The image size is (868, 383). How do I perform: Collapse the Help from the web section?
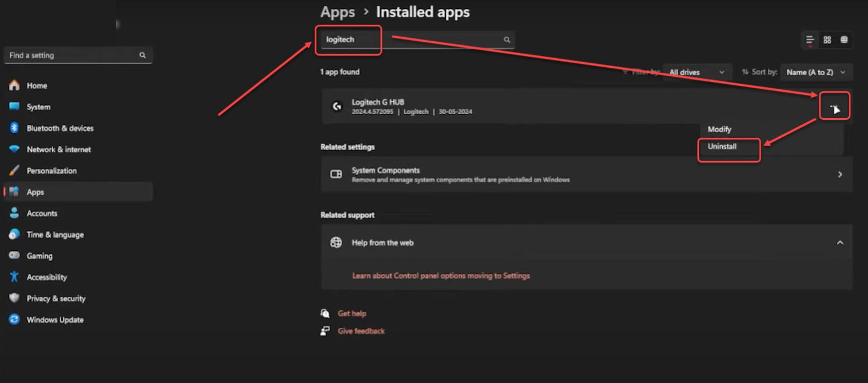840,242
